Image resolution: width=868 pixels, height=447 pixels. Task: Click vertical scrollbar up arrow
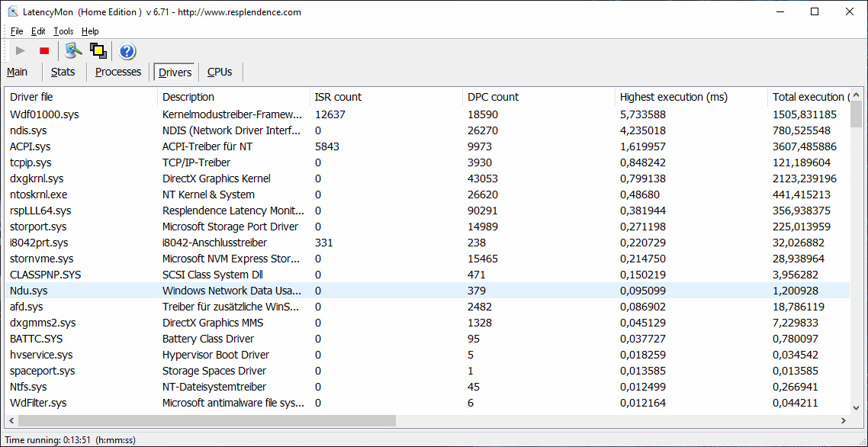coord(857,94)
